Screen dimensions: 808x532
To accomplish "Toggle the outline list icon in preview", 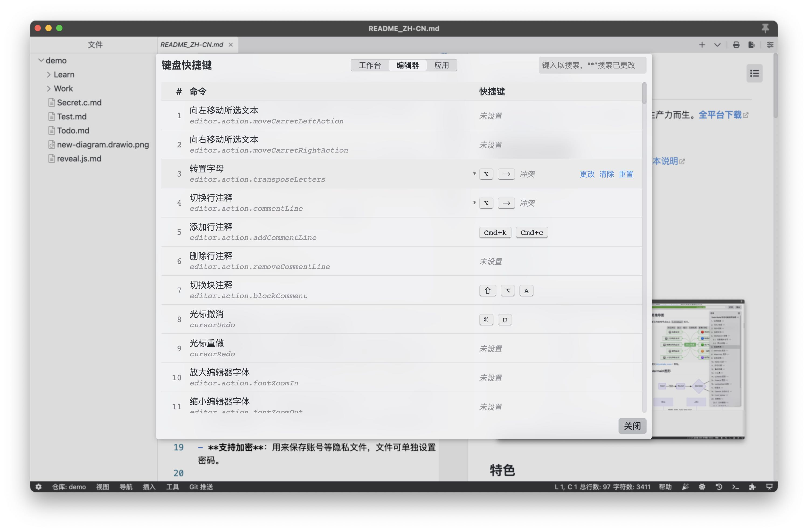I will pos(754,73).
